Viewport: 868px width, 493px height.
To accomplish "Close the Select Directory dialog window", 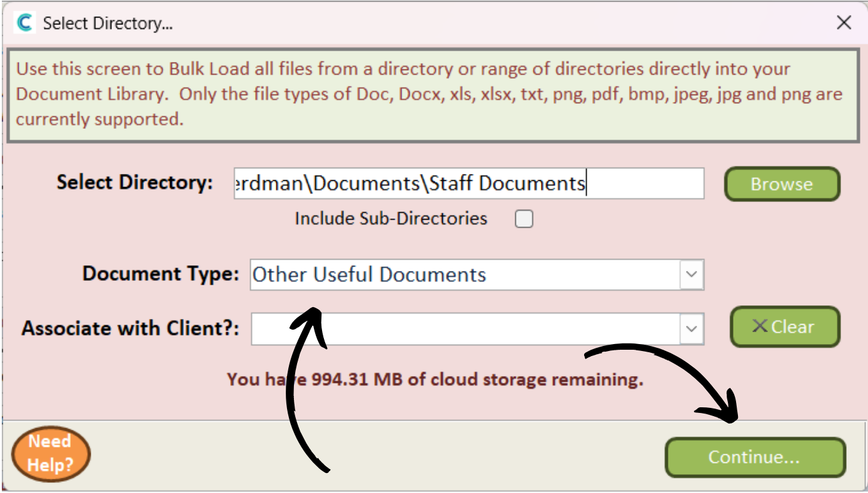I will click(x=844, y=23).
